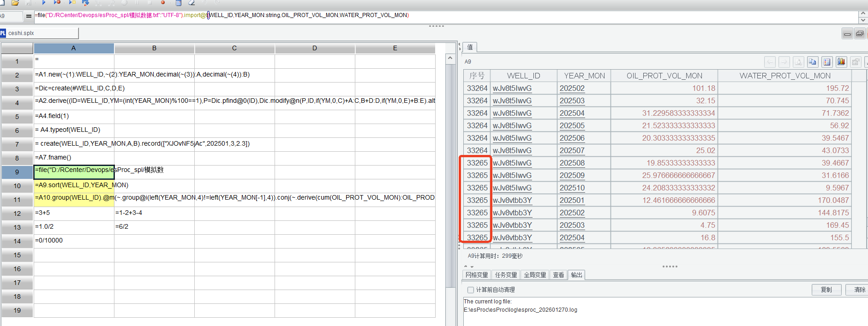
Task: Enable 计算前自动清理 checkbox
Action: click(471, 290)
